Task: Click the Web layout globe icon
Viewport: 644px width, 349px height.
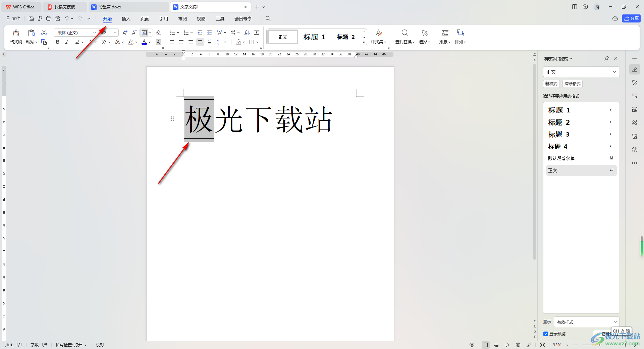Action: [x=518, y=345]
